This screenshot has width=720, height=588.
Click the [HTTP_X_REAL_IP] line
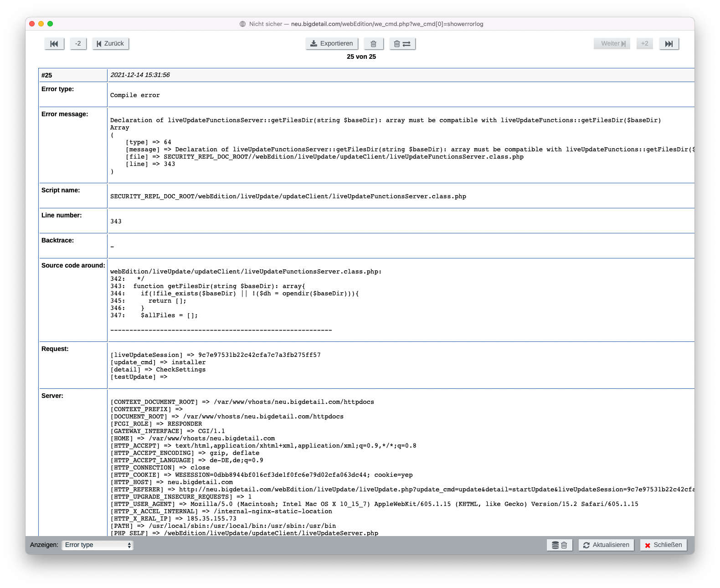coord(174,519)
